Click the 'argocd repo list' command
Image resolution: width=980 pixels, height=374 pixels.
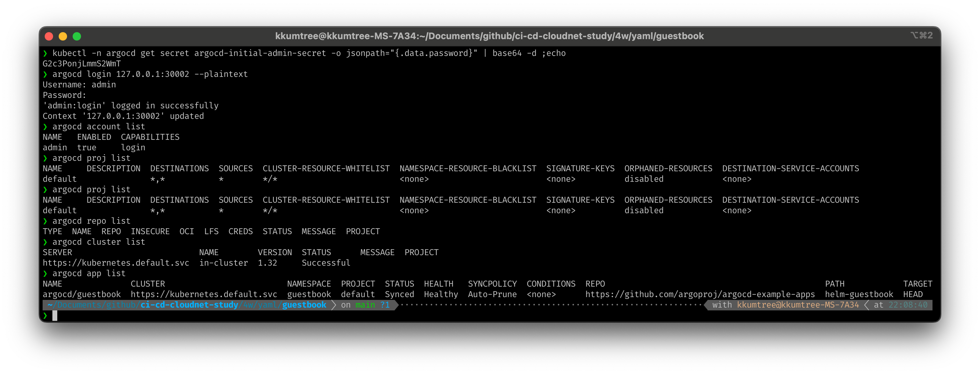point(91,221)
